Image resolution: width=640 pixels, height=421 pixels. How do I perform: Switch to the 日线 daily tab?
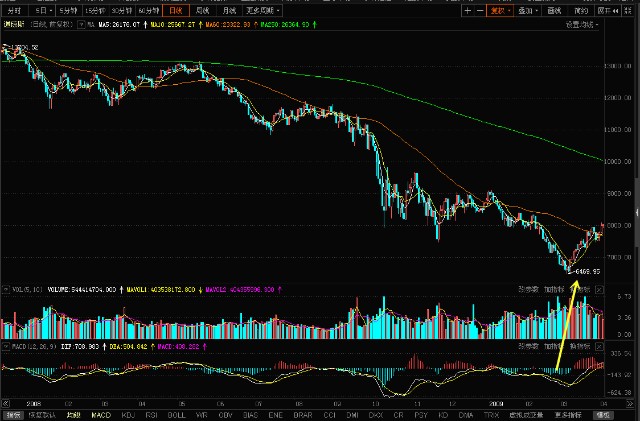(176, 11)
